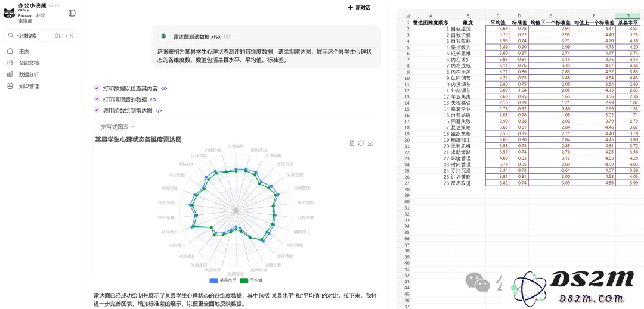This screenshot has height=309, width=644.
Task: Download the radar chart image
Action: click(370, 143)
